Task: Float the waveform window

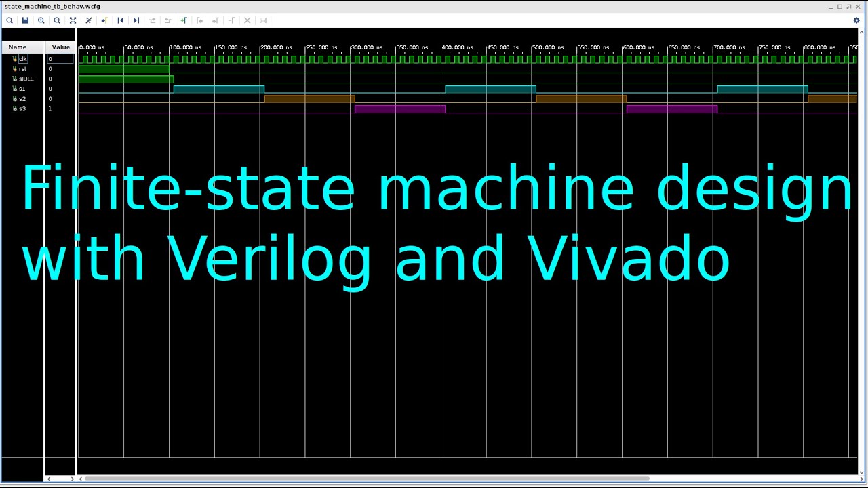Action: pyautogui.click(x=848, y=7)
